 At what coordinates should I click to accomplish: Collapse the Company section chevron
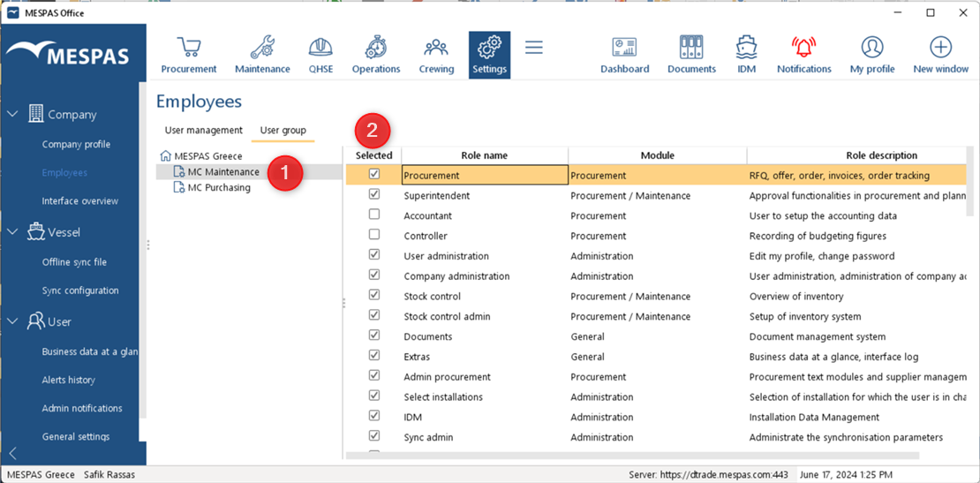coord(12,114)
